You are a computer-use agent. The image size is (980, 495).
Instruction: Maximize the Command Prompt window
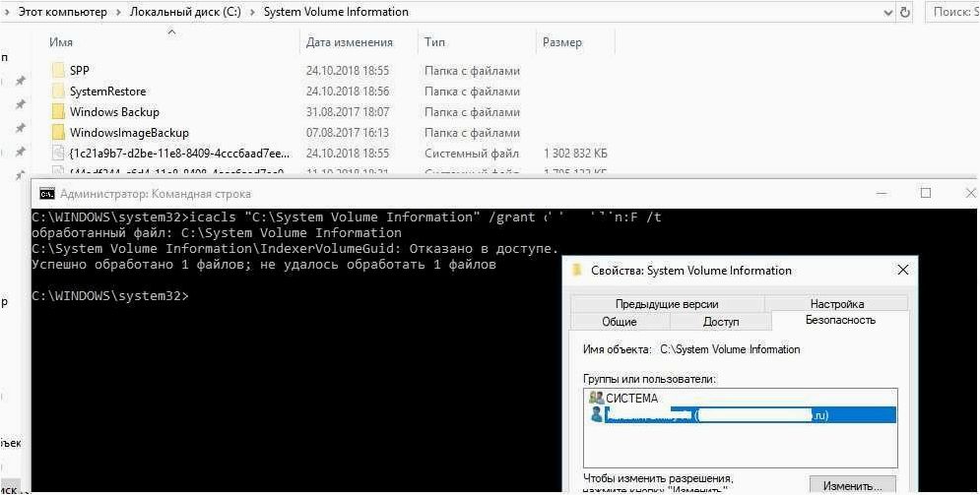click(926, 194)
